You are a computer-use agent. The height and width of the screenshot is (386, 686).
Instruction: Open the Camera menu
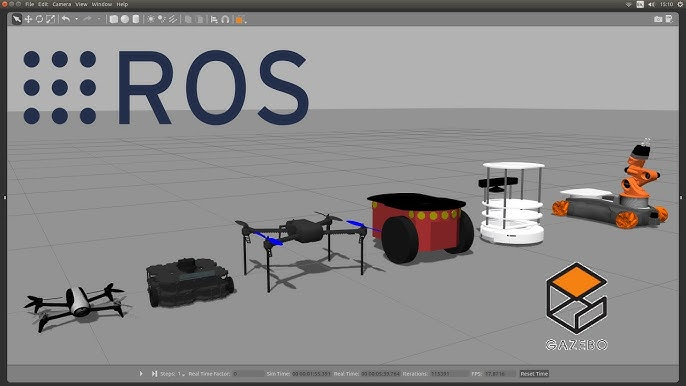[x=62, y=4]
